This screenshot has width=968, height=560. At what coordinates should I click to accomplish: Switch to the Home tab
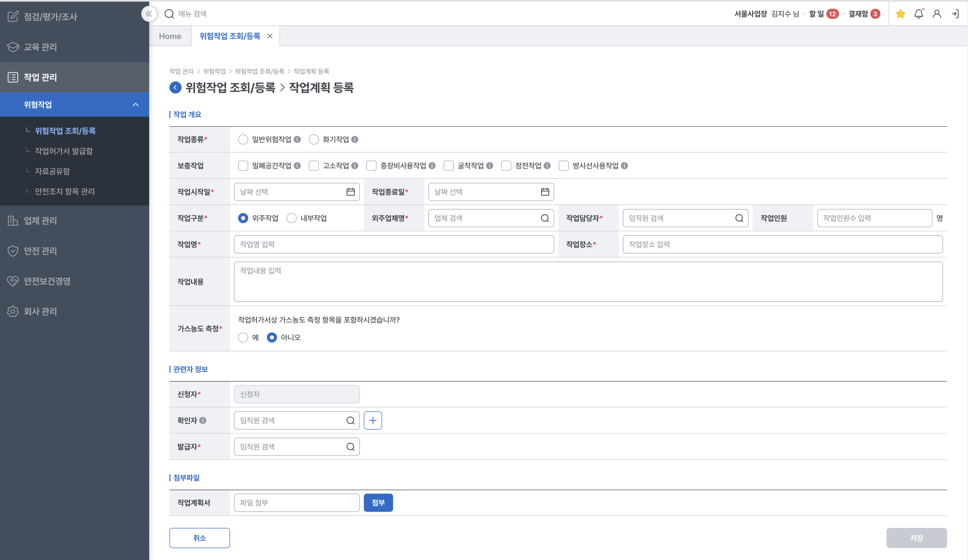[170, 36]
